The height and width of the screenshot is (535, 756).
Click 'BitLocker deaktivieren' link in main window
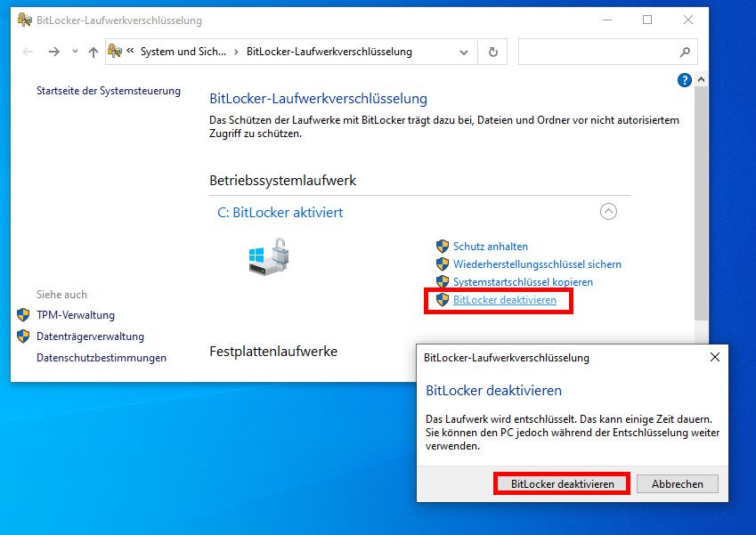coord(505,300)
